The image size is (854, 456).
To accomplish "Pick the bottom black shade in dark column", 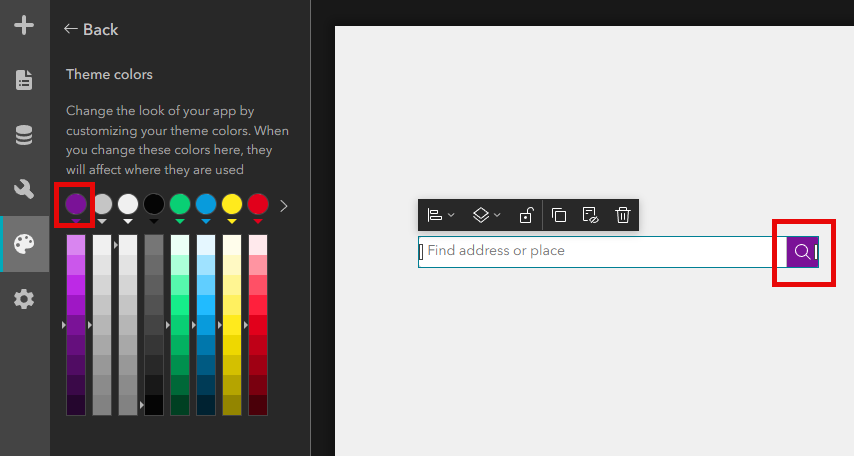I will (x=154, y=405).
